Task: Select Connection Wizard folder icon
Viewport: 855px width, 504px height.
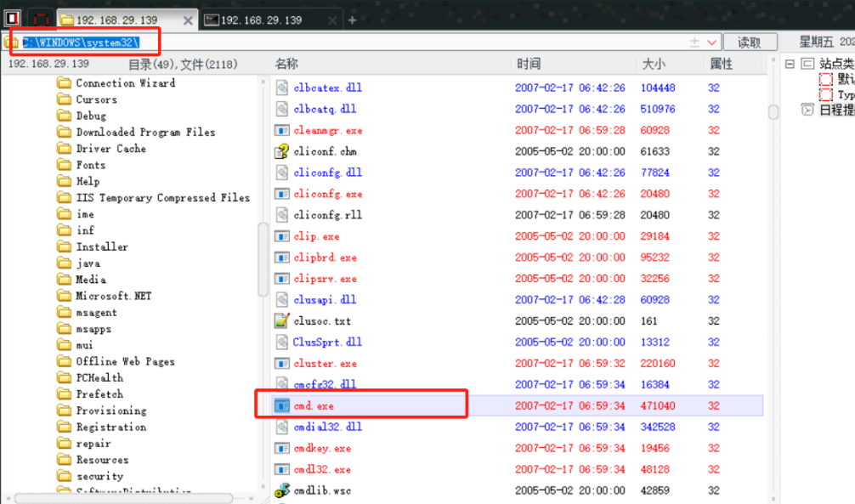Action: 65,83
